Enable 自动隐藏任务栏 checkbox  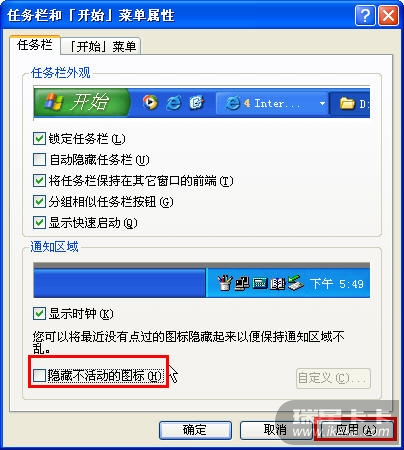click(x=39, y=159)
